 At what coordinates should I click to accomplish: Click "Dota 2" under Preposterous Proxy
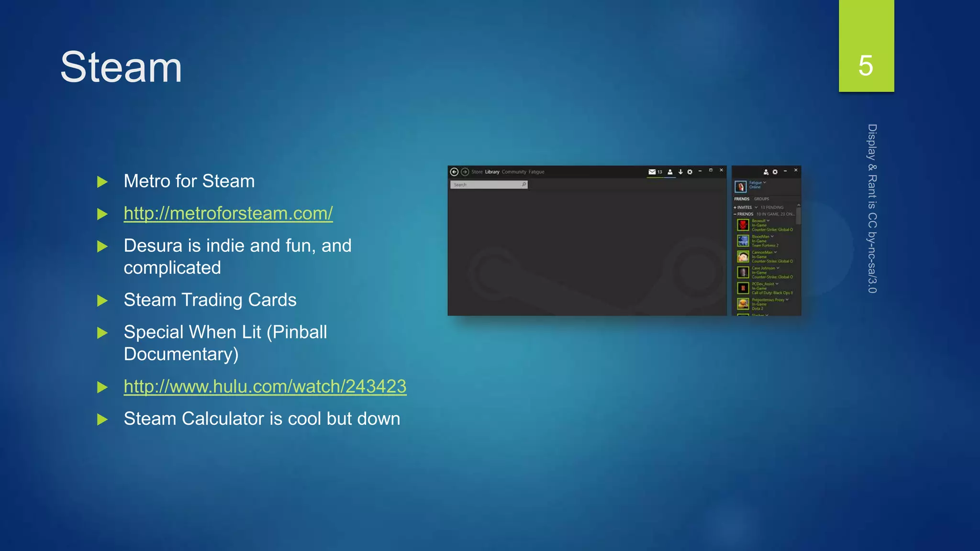point(757,309)
